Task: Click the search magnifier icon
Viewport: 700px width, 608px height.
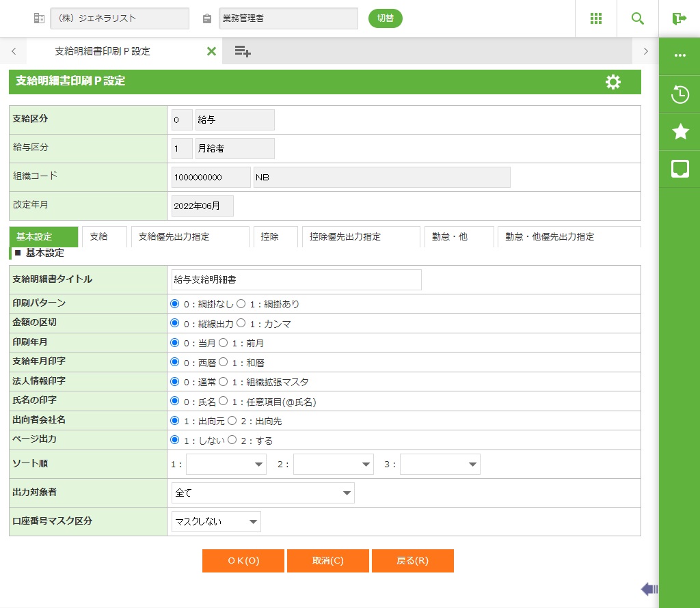Action: [638, 18]
